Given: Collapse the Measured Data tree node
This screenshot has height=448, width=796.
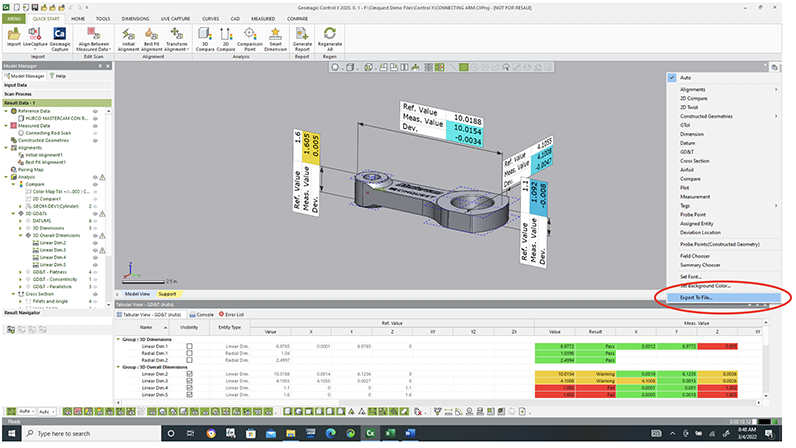Looking at the screenshot, I should [6, 125].
